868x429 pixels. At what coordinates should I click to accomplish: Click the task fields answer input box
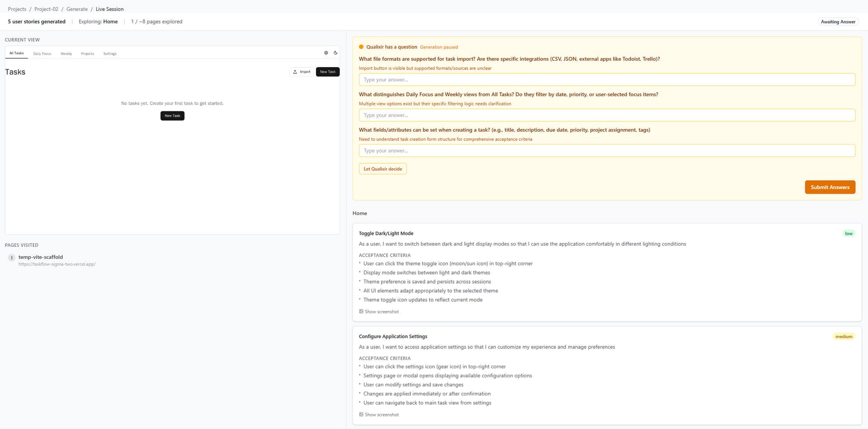(607, 151)
